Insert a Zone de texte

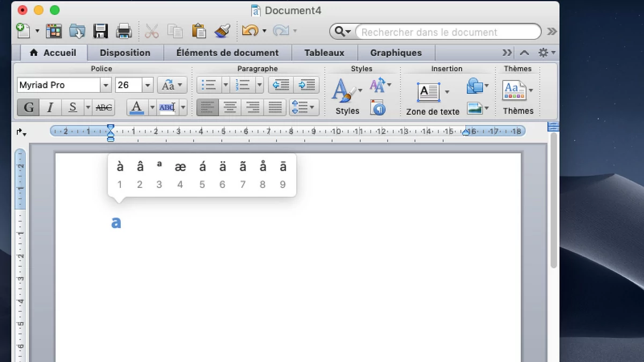[428, 92]
